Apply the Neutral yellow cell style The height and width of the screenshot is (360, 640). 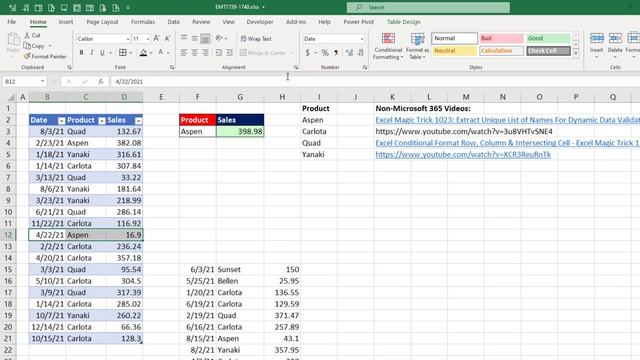[x=454, y=51]
